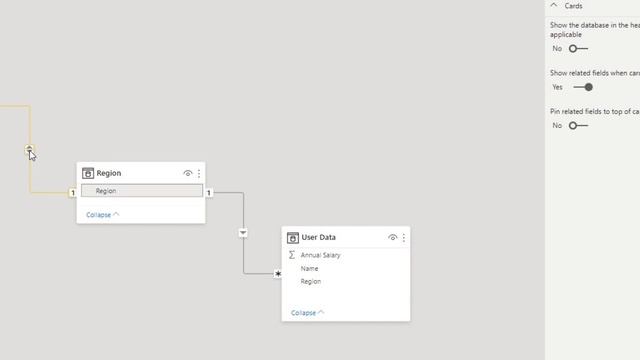The height and width of the screenshot is (360, 640).
Task: Click the User Data table title text
Action: tap(318, 237)
